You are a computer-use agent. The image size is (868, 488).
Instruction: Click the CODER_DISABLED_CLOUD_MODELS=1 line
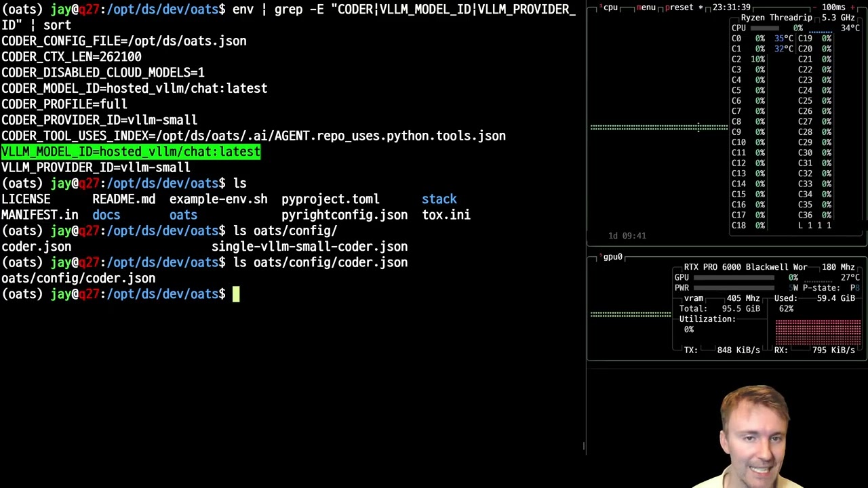(x=103, y=73)
